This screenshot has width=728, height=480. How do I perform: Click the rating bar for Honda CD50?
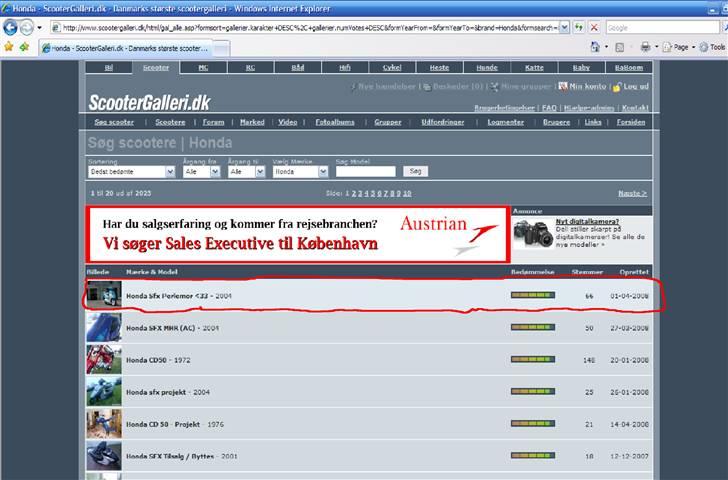[x=531, y=360]
